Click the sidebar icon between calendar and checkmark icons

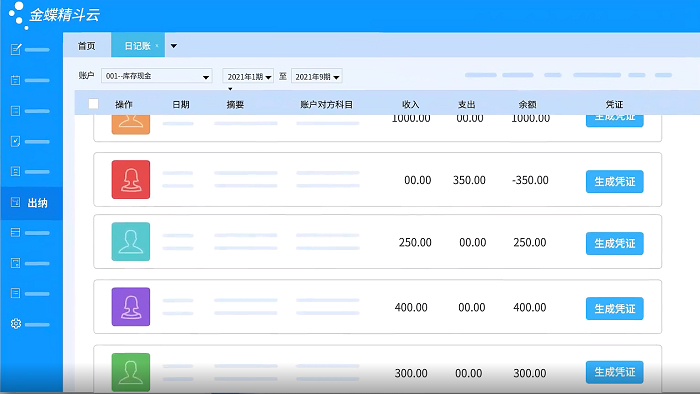(x=16, y=111)
